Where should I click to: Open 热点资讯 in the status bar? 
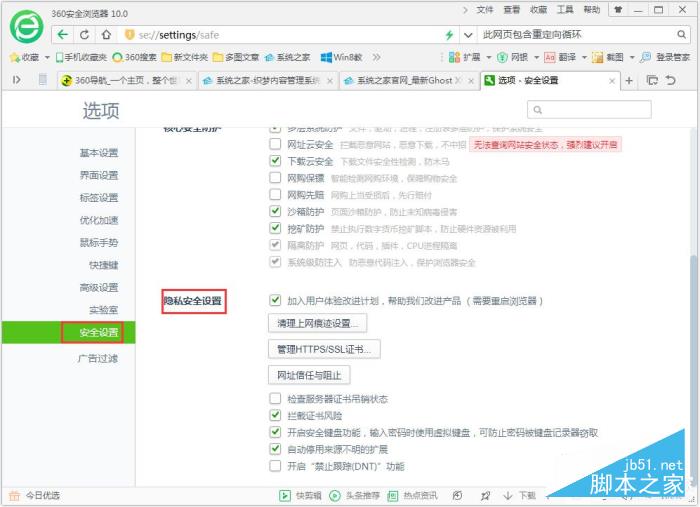[412, 495]
